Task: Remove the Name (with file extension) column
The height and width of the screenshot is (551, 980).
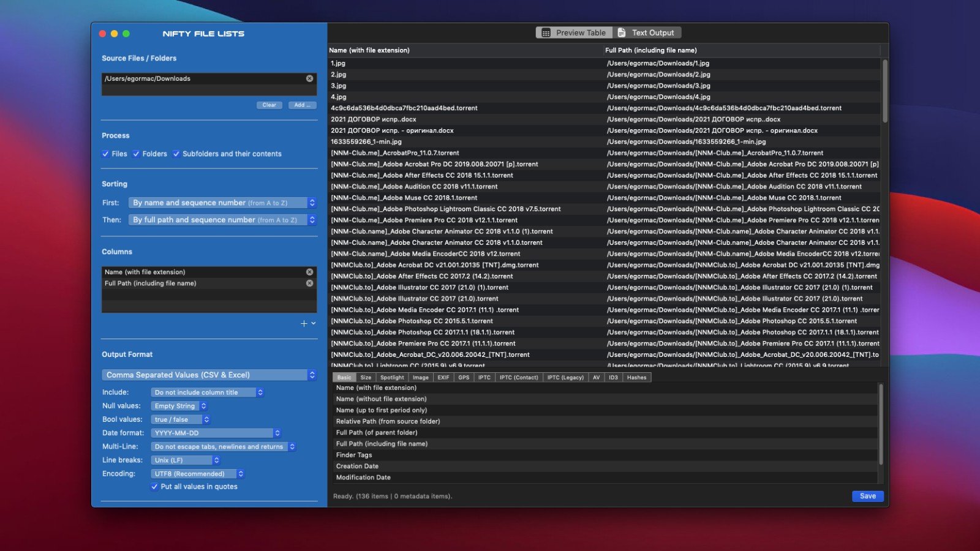Action: 309,272
